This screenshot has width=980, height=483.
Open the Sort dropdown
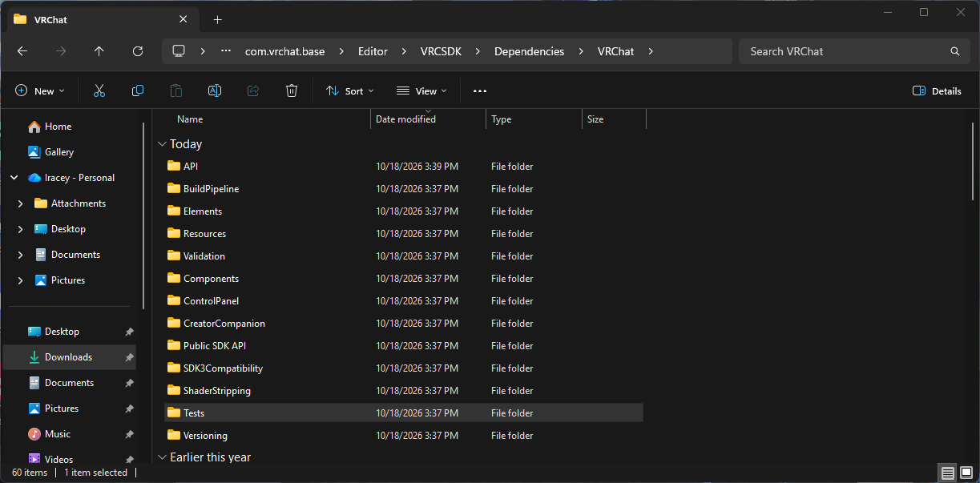pos(350,91)
